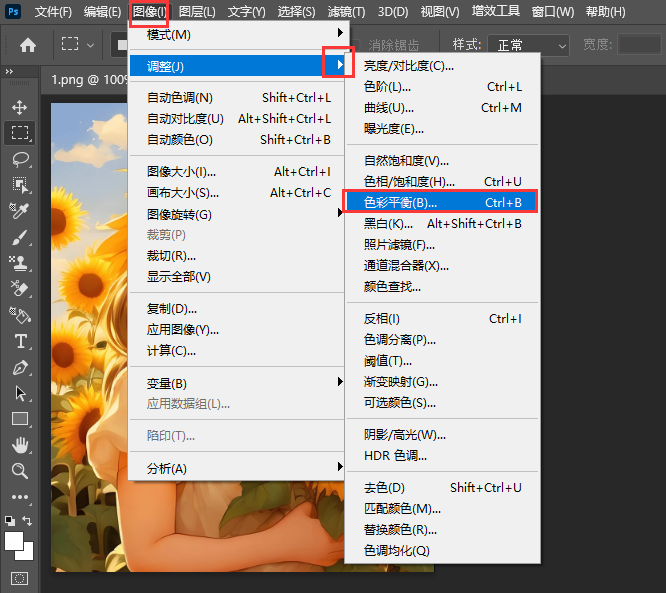Open the 图层(L) menu

[197, 11]
